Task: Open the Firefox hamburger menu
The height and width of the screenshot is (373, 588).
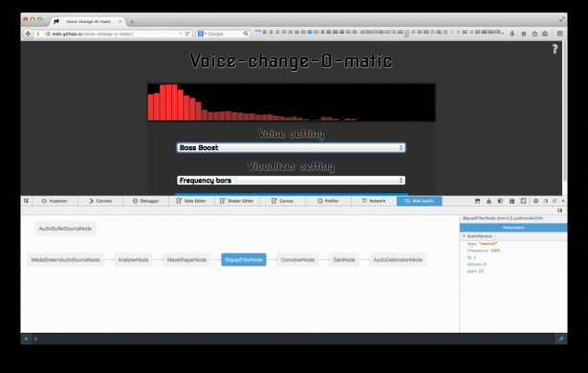Action: tap(560, 33)
